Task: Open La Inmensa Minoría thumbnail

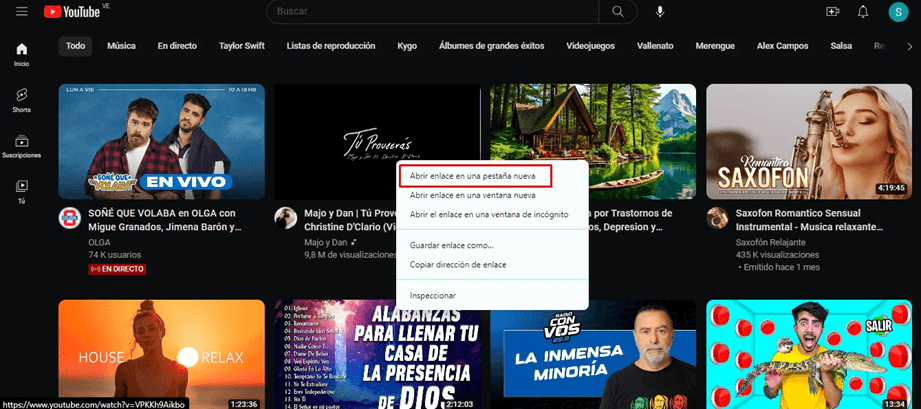Action: click(x=593, y=354)
